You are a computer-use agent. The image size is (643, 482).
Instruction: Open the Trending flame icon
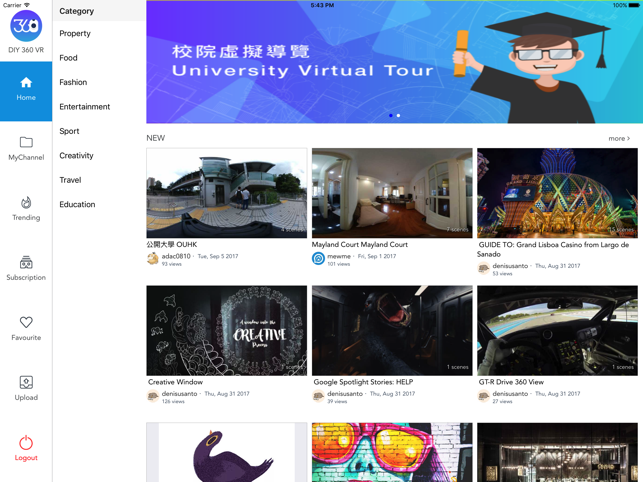click(26, 203)
